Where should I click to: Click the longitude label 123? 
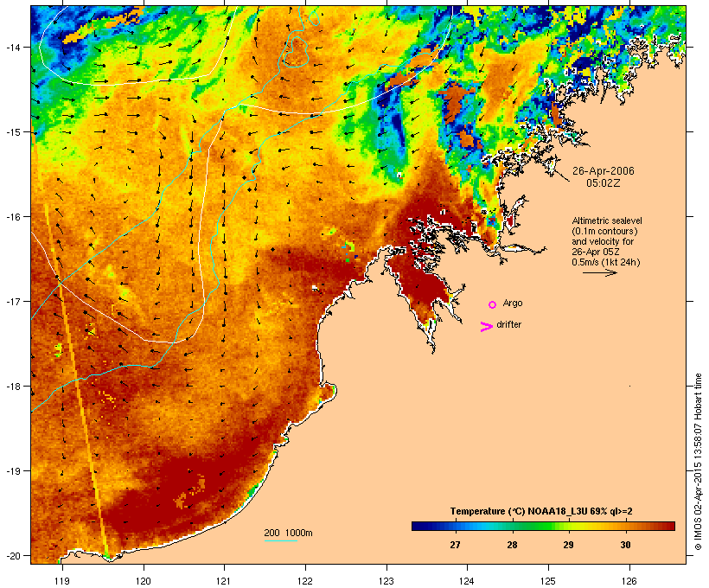pos(386,581)
